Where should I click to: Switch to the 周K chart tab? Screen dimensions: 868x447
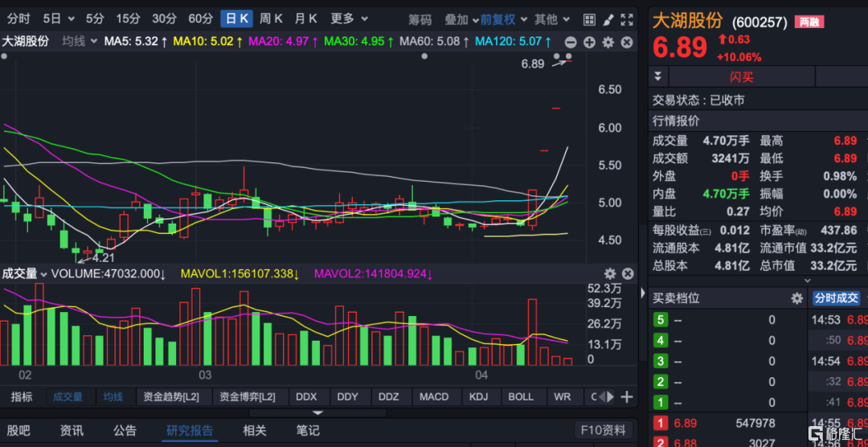click(x=272, y=18)
